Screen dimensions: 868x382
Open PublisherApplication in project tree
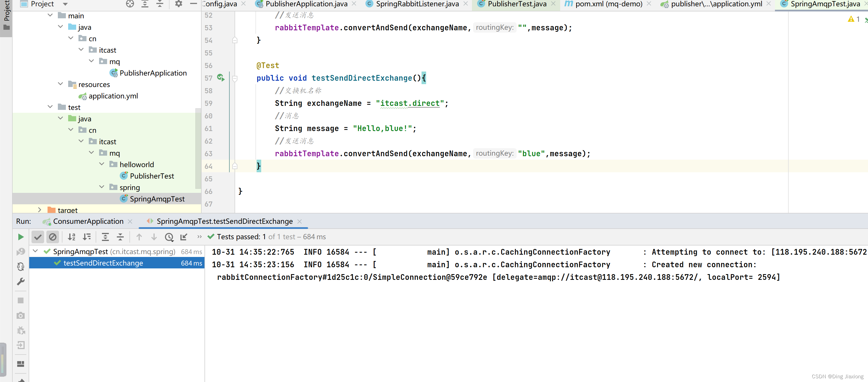(x=153, y=73)
